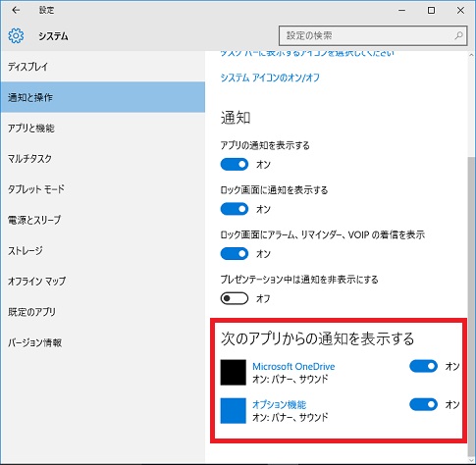Open マルチタスク section

click(103, 159)
